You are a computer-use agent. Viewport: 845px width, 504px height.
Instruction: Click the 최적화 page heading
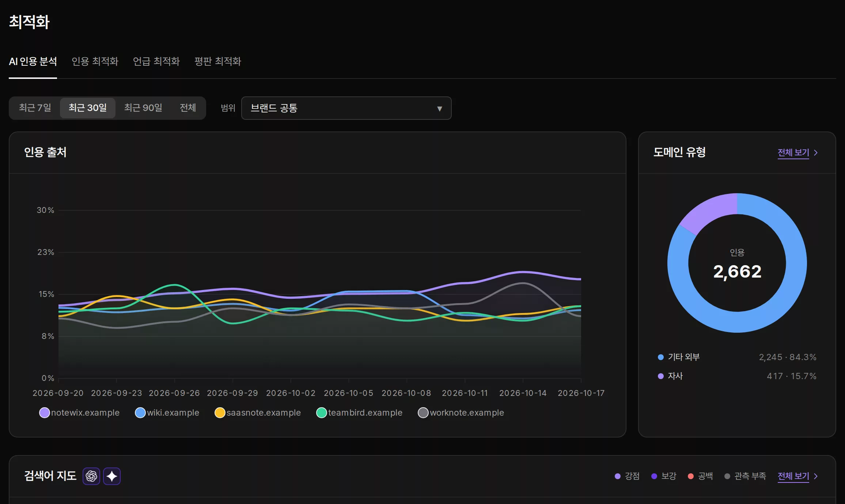29,22
